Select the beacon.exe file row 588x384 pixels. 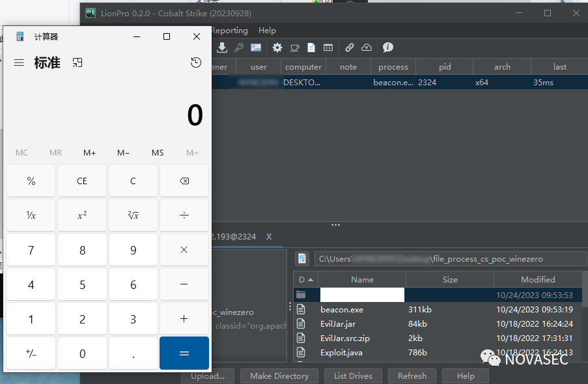click(438, 309)
